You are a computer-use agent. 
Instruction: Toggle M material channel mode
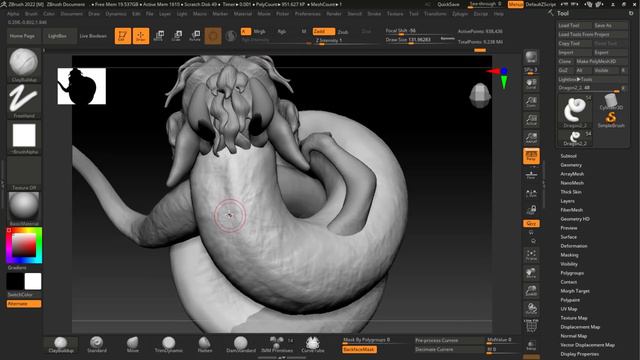[304, 31]
